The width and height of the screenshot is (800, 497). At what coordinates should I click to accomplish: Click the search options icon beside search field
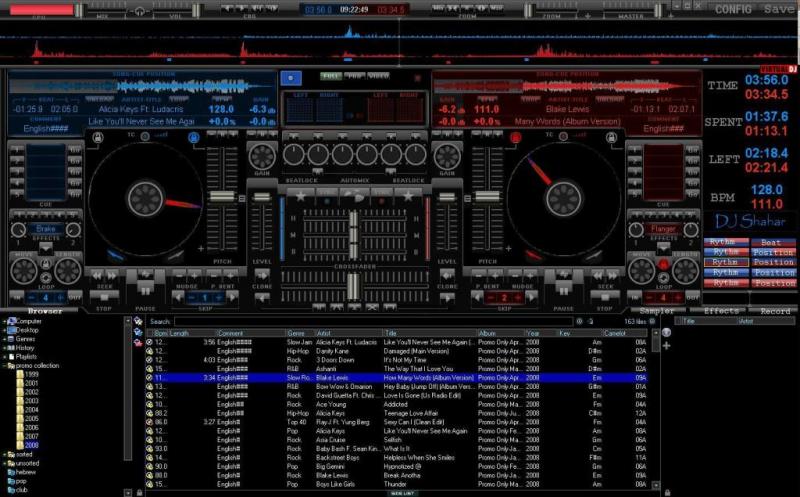coord(579,321)
